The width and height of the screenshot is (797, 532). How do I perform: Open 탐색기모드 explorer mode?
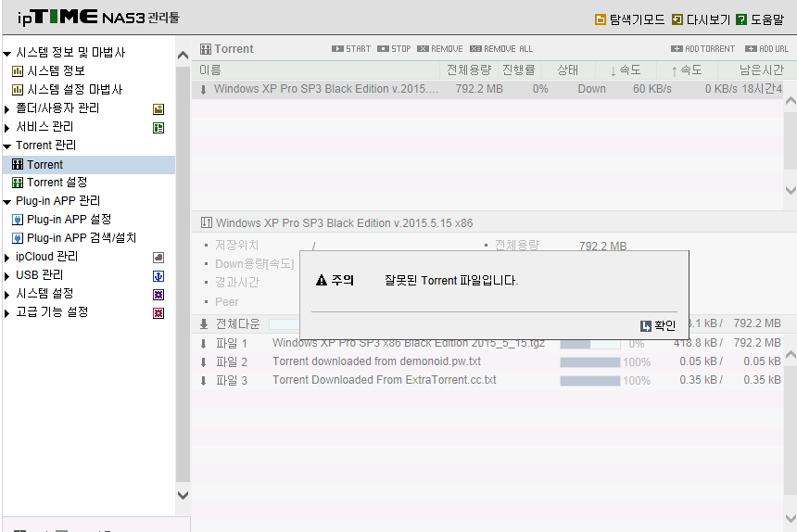click(x=630, y=19)
